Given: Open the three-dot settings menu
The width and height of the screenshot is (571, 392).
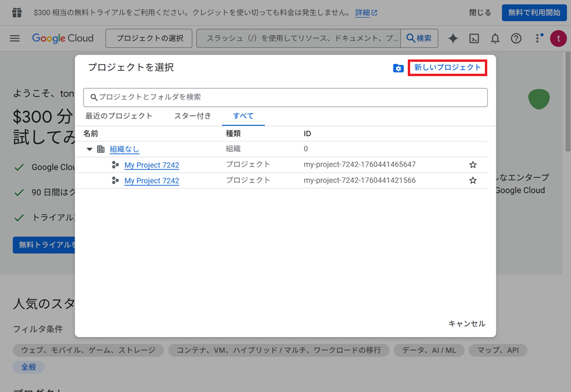Looking at the screenshot, I should pos(538,39).
